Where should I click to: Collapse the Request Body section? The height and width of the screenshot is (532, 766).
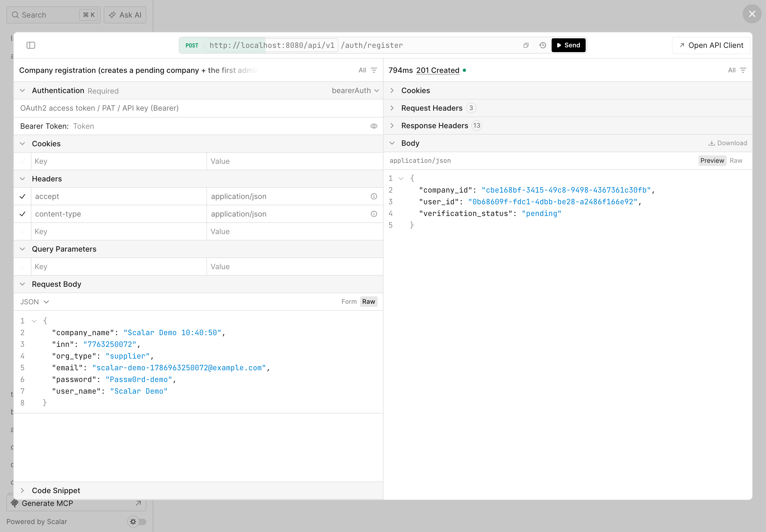pos(22,284)
